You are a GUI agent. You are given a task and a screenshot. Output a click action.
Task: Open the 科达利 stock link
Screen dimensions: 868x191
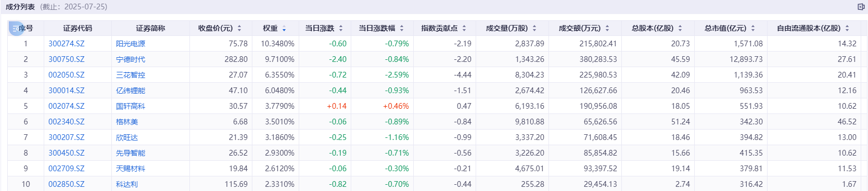(127, 184)
